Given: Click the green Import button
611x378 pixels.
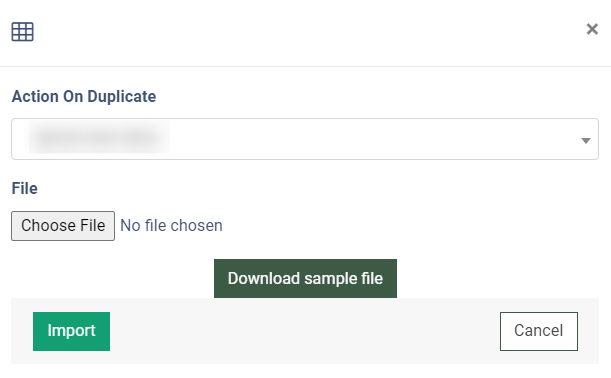Looking at the screenshot, I should (x=71, y=331).
